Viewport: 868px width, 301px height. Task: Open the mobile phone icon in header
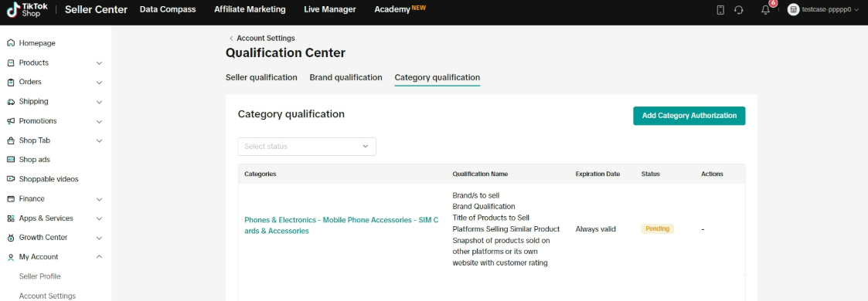720,10
